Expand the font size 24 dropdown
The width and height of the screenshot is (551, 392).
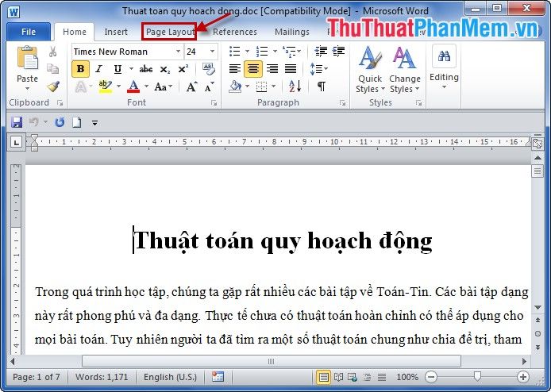[212, 52]
